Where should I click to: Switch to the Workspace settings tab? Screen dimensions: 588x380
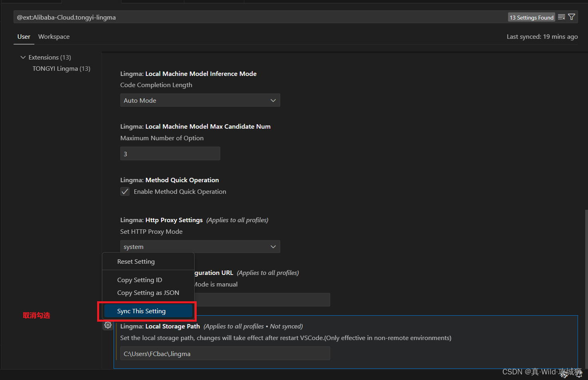54,36
